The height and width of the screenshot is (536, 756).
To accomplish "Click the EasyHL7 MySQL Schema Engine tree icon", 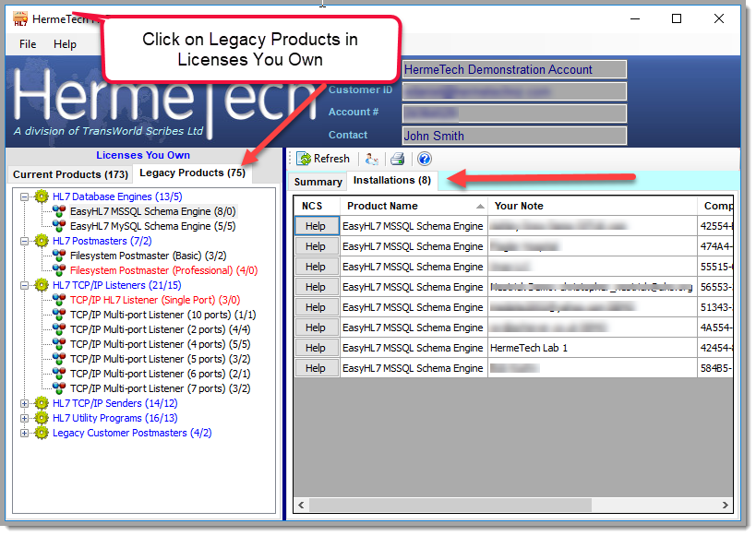I will (x=59, y=226).
